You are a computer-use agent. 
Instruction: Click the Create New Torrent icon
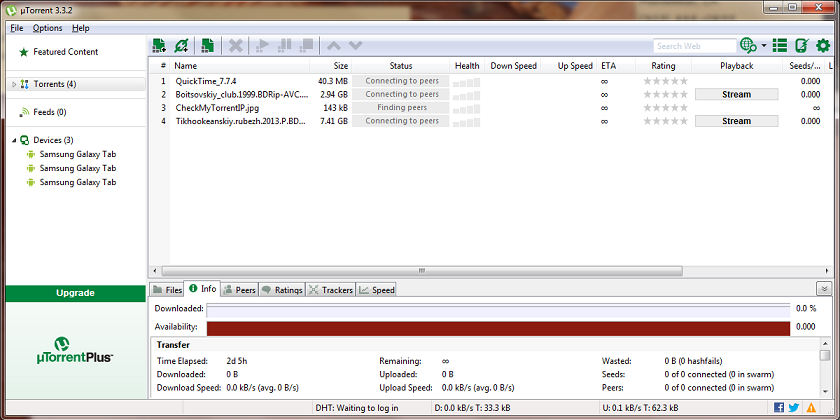(207, 46)
